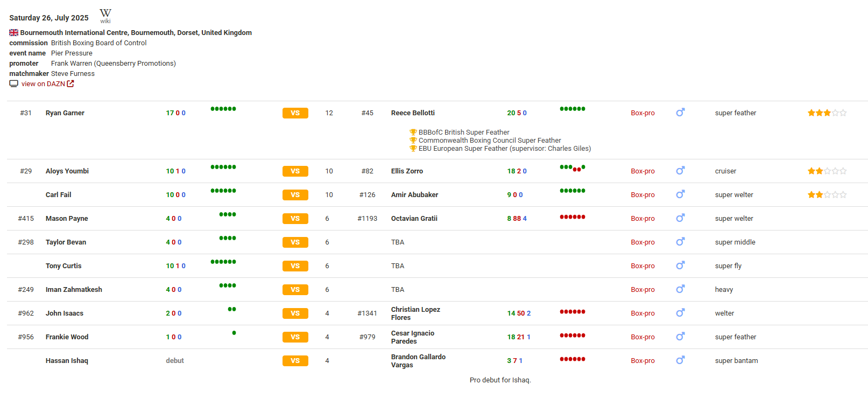Click promoter Frank Warren (Queensberry Promotions)
The image size is (868, 398).
click(x=114, y=64)
